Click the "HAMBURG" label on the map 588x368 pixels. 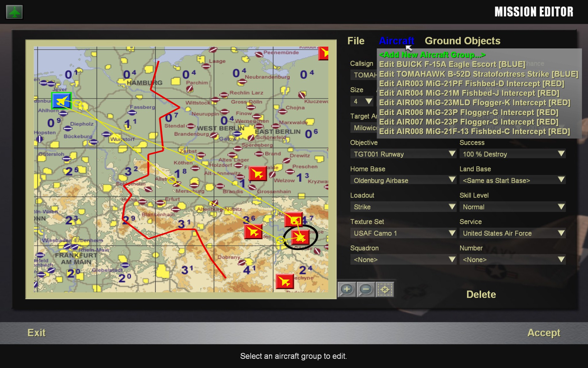(x=145, y=82)
